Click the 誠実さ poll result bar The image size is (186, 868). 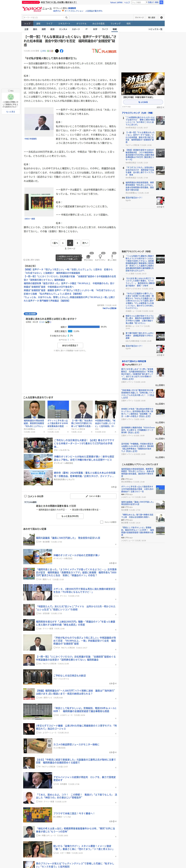(84, 327)
